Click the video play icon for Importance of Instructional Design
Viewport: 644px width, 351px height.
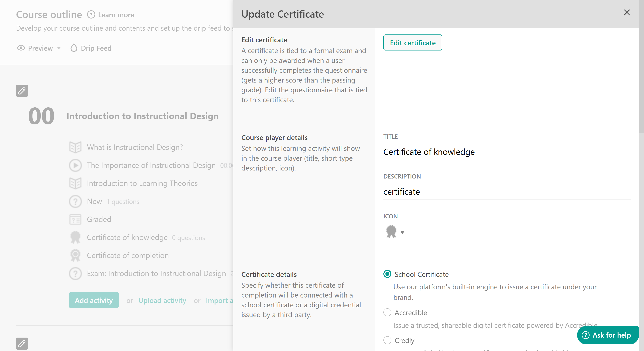coord(75,165)
